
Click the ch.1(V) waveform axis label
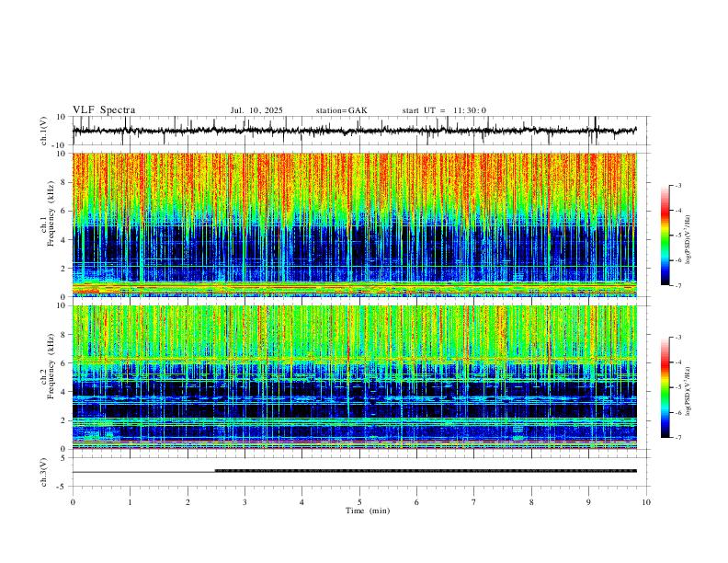click(44, 131)
